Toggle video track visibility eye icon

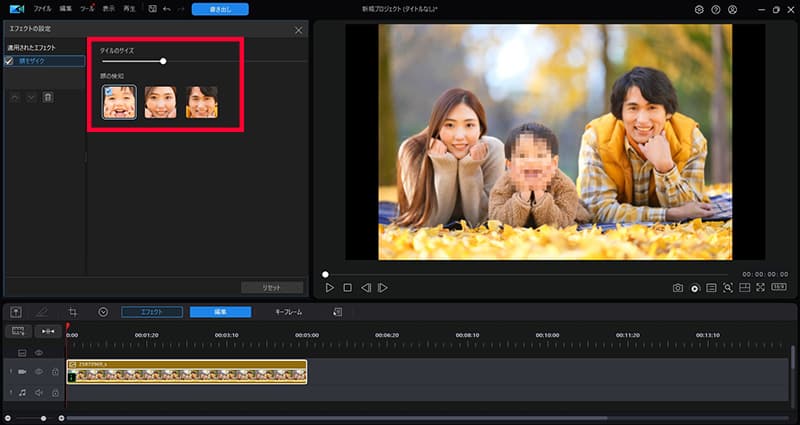[x=39, y=371]
